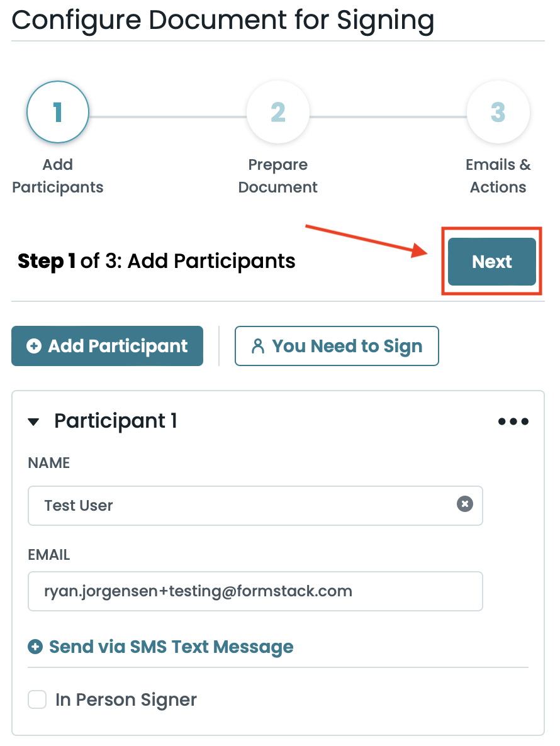
Task: Go to the Emails & Actions step label
Action: point(498,176)
